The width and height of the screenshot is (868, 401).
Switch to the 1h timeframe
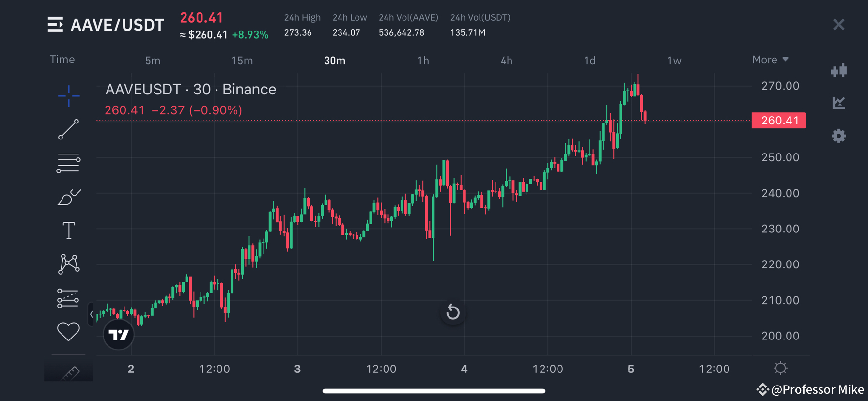[x=423, y=61]
